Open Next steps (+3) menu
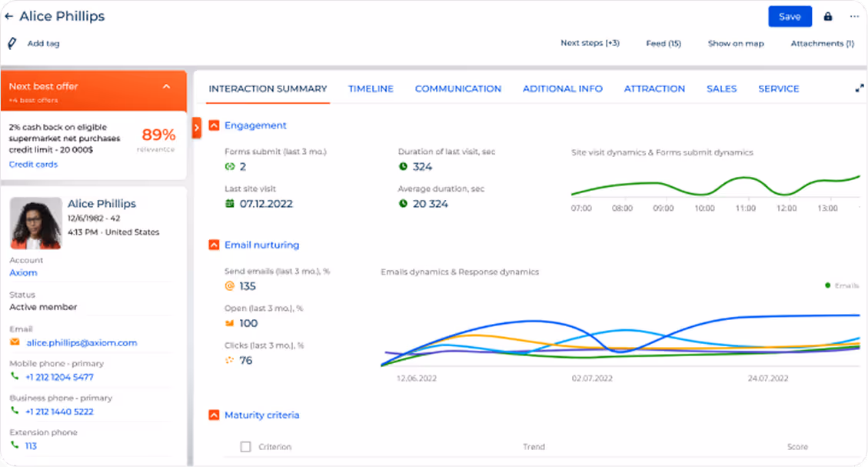Image resolution: width=868 pixels, height=467 pixels. (x=590, y=43)
